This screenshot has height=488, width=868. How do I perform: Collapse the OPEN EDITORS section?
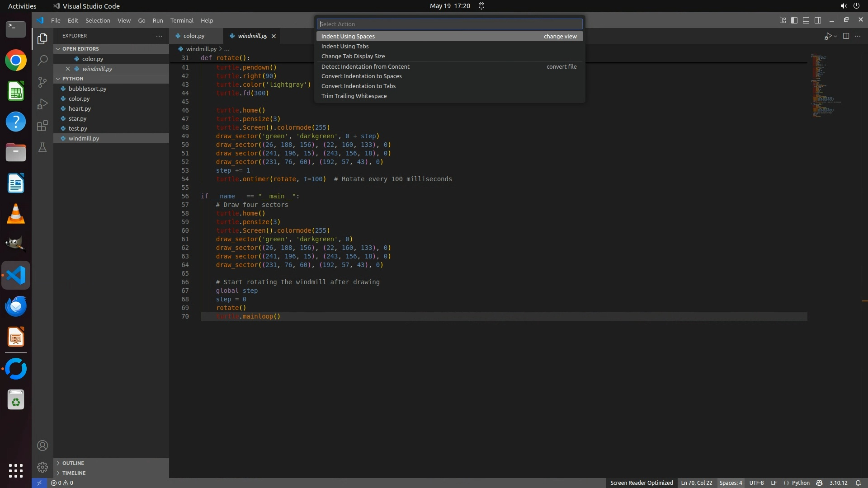[x=80, y=49]
